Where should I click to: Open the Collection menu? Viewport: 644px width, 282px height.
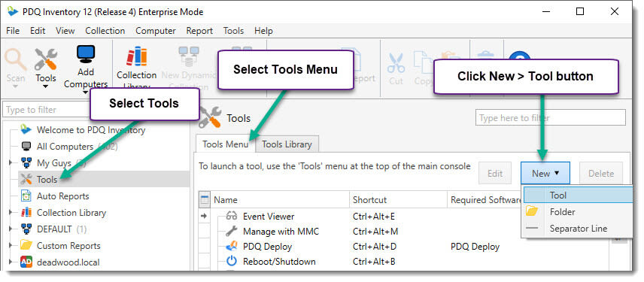(105, 31)
